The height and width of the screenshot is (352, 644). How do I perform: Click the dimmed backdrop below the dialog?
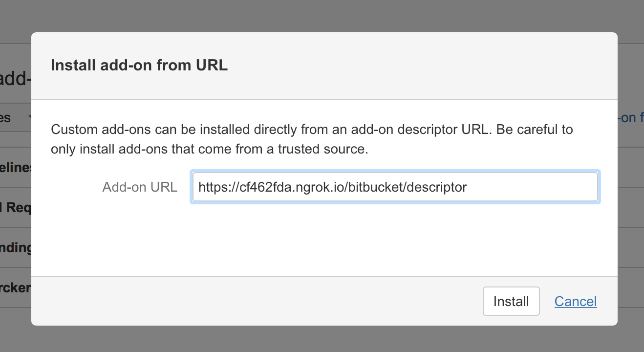click(322, 339)
